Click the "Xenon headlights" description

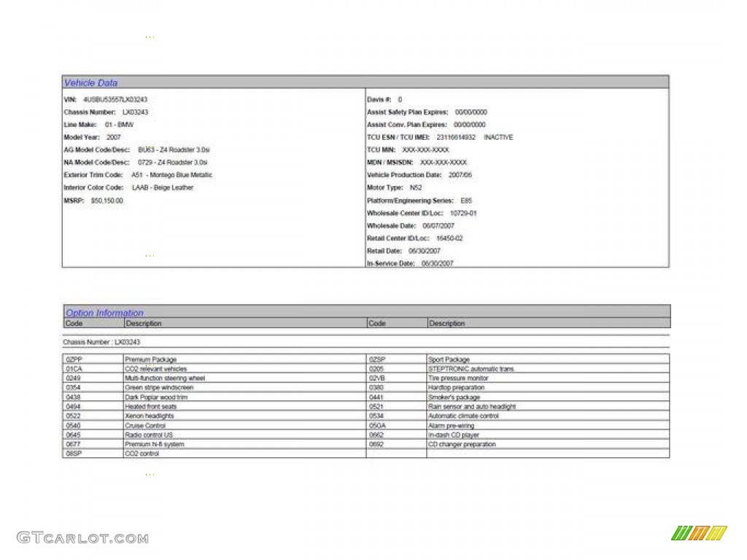(149, 416)
